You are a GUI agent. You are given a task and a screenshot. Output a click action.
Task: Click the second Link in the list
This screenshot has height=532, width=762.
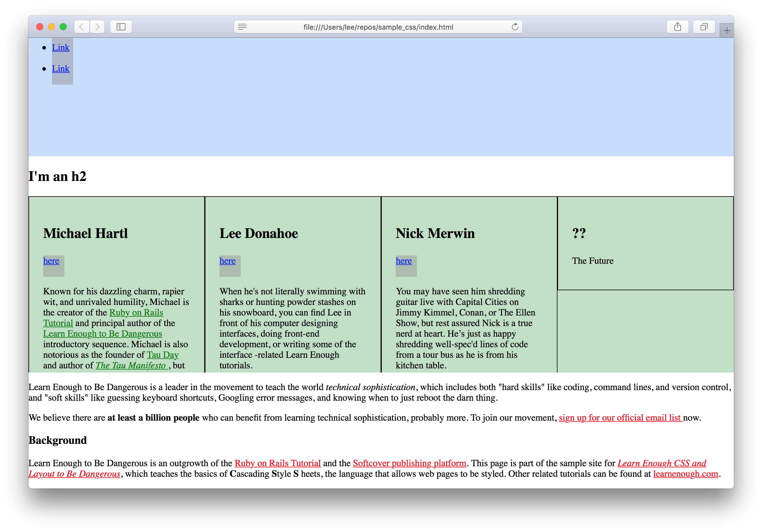[x=61, y=69]
